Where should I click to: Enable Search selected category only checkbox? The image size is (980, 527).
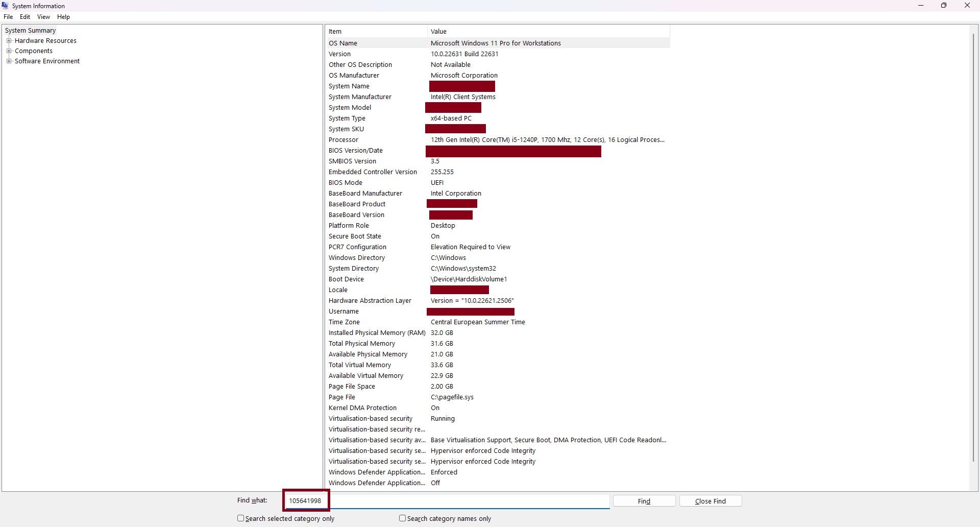click(x=240, y=518)
